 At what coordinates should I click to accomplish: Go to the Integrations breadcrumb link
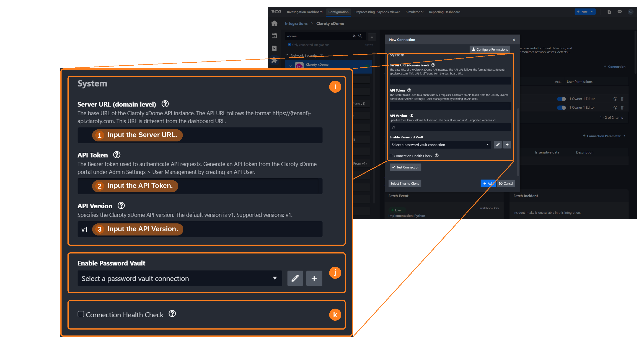(x=296, y=23)
